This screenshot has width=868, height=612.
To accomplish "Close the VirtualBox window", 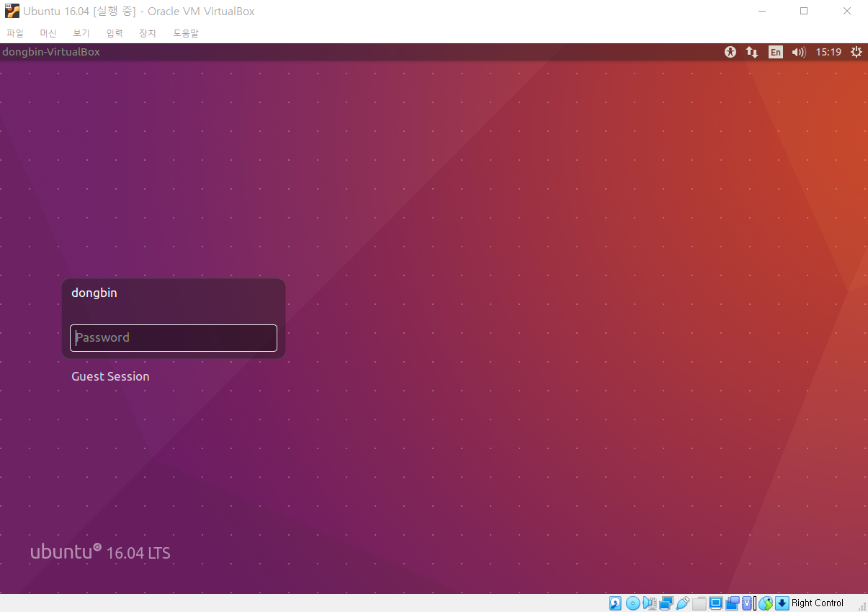I will point(847,11).
